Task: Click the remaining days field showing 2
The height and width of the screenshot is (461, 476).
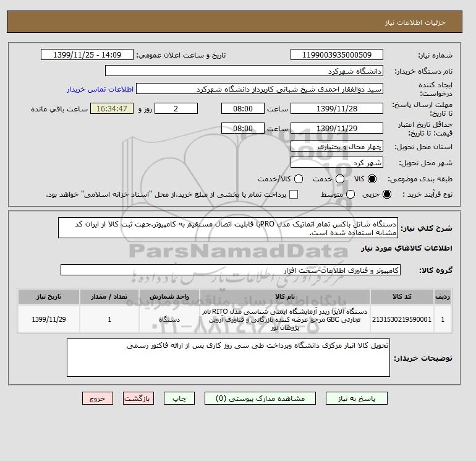Action: click(176, 108)
